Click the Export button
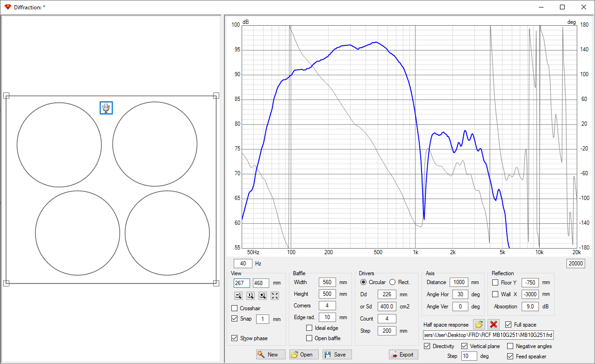The width and height of the screenshot is (595, 364). [403, 355]
